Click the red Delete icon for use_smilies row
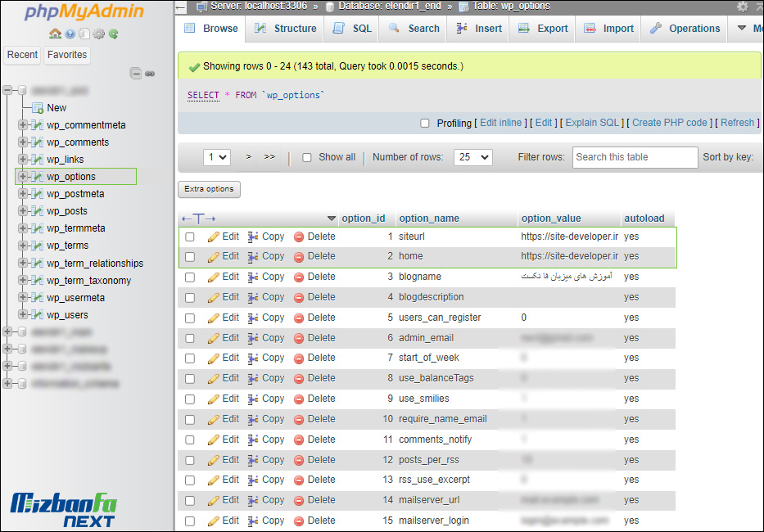Screen dimensions: 764x532 click(299, 399)
